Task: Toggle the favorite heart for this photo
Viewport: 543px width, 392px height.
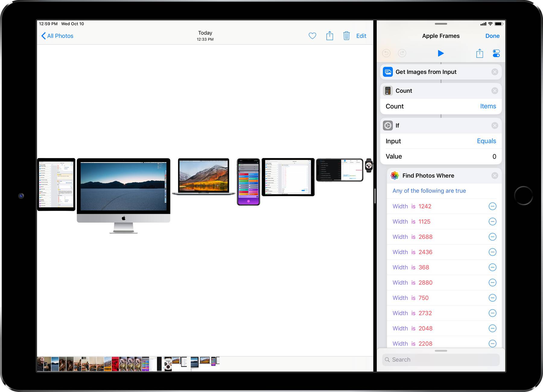Action: click(x=312, y=36)
